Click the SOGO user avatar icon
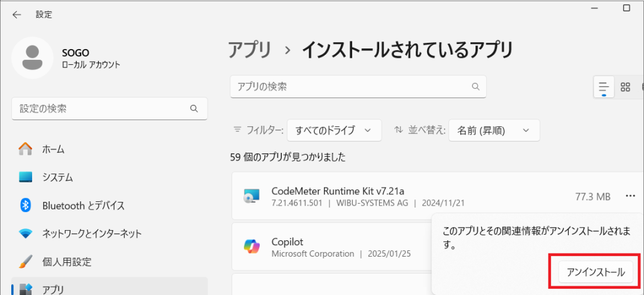Viewport: 644px width, 295px height. coord(32,57)
